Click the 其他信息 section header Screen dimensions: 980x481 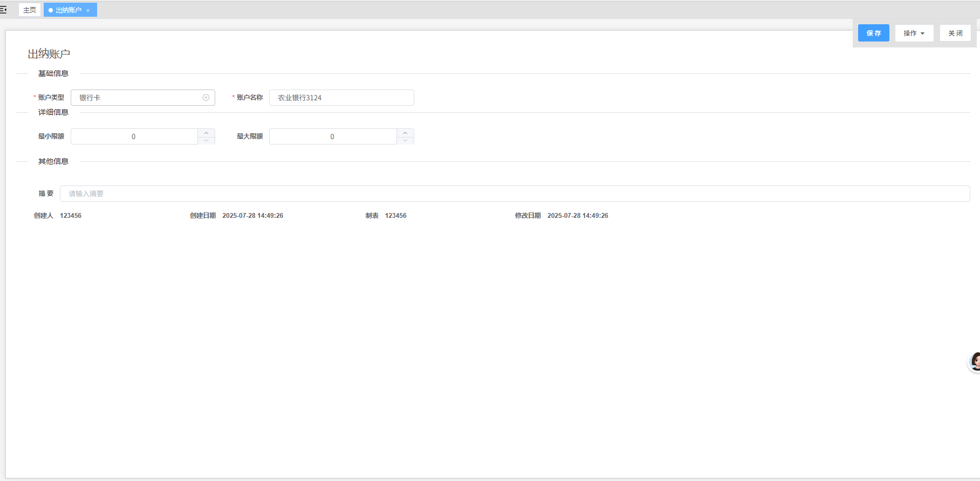click(x=53, y=162)
